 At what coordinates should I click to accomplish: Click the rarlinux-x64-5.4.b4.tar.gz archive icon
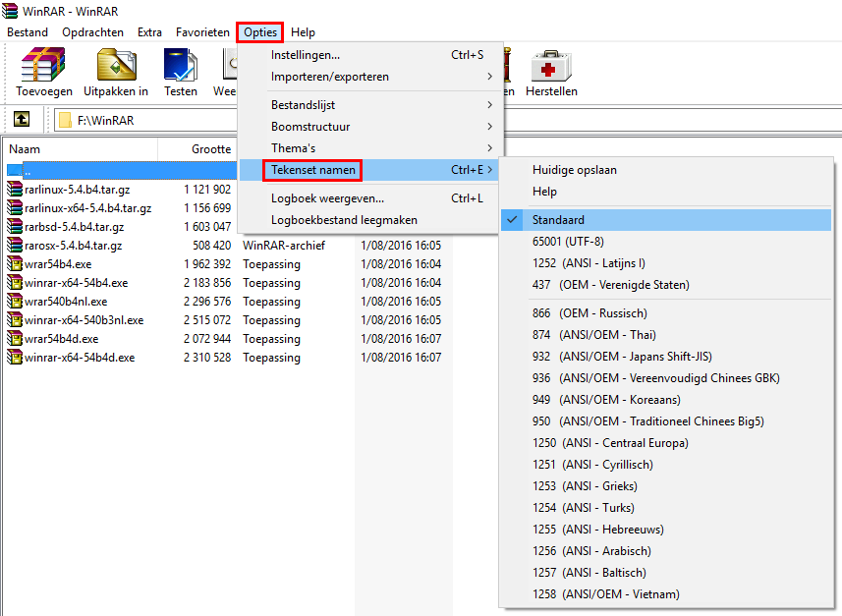click(15, 208)
